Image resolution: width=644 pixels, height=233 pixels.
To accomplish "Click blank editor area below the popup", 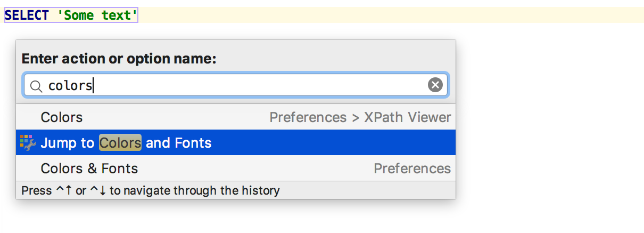I will tap(319, 218).
